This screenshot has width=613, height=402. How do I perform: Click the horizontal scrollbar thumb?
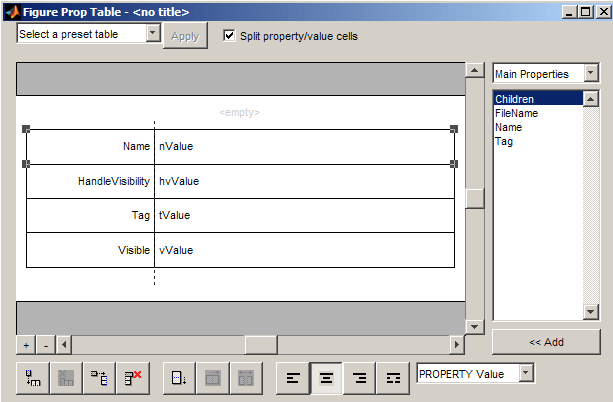[261, 345]
